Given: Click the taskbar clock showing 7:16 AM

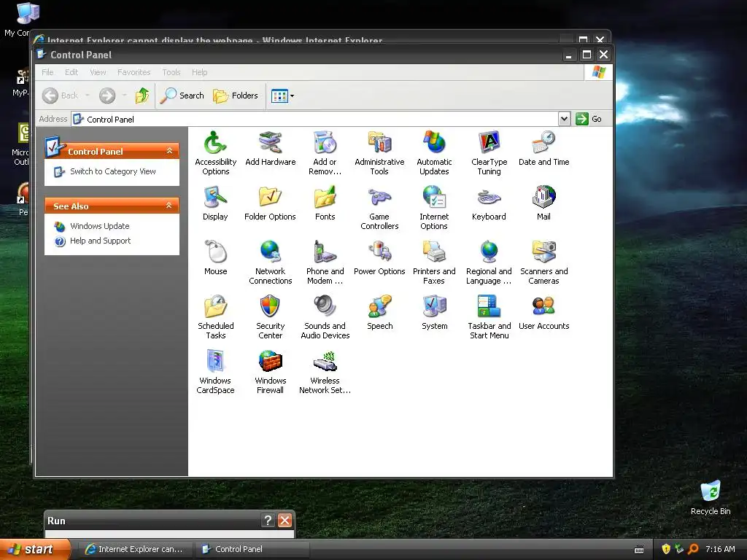Looking at the screenshot, I should 720,549.
